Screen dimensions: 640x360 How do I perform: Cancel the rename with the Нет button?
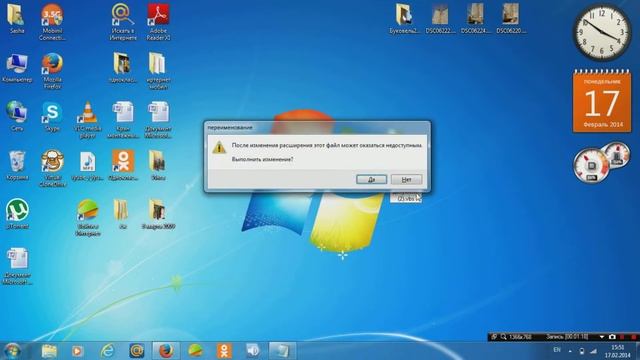406,180
